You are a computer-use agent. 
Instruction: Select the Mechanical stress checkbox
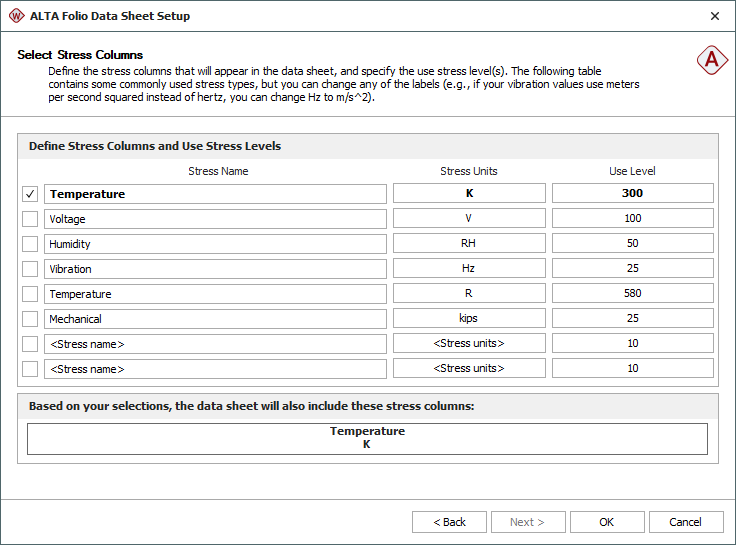[x=30, y=319]
